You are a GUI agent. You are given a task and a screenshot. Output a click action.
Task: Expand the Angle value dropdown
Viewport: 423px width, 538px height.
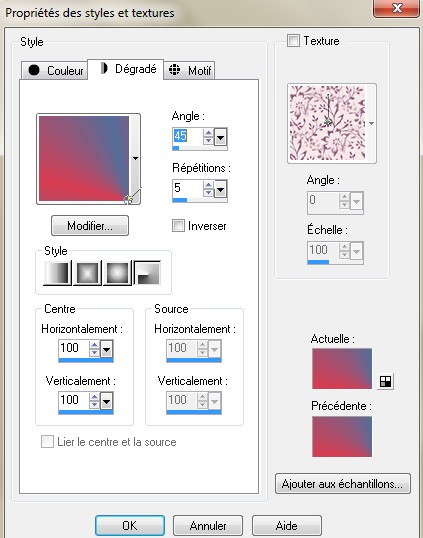(x=220, y=137)
